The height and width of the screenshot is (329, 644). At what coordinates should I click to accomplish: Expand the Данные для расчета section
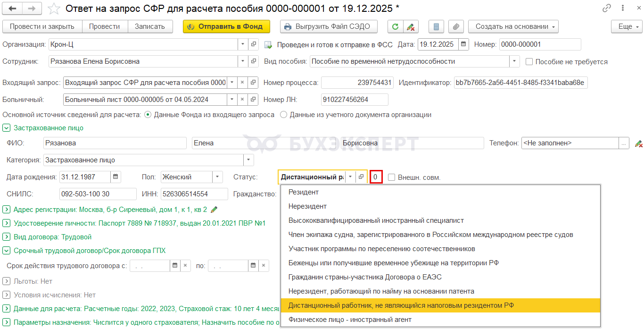[x=7, y=309]
